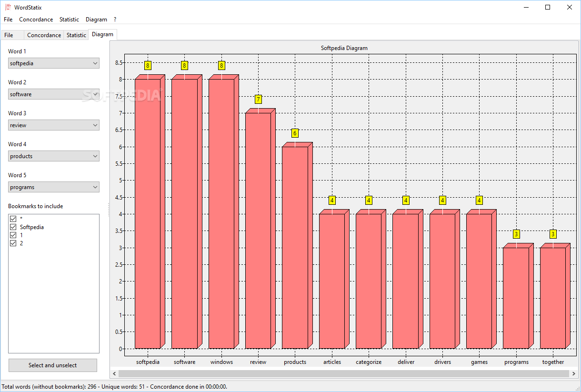
Task: Open the Diagram menu
Action: click(97, 20)
